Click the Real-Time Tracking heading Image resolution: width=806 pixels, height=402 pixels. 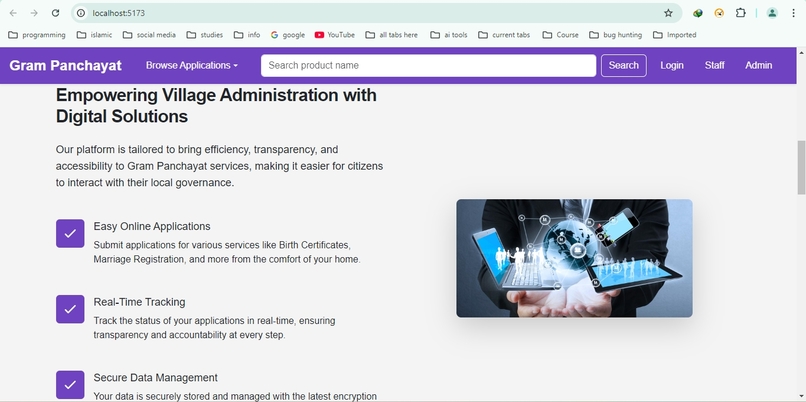point(139,302)
